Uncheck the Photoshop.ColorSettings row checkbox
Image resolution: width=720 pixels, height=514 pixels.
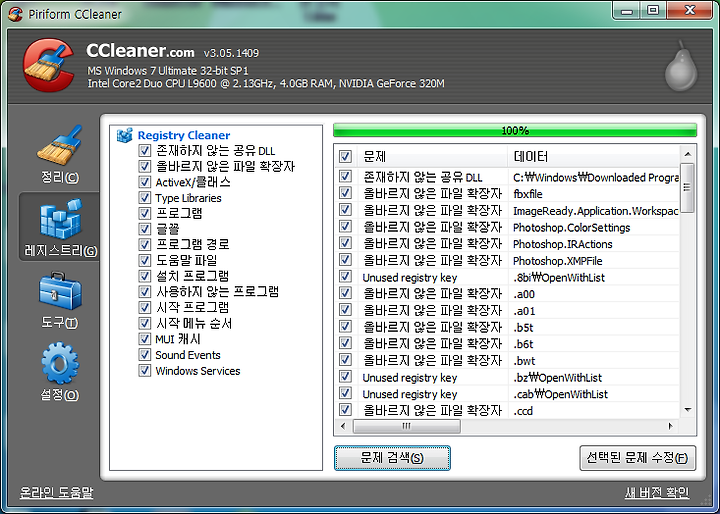click(x=345, y=226)
